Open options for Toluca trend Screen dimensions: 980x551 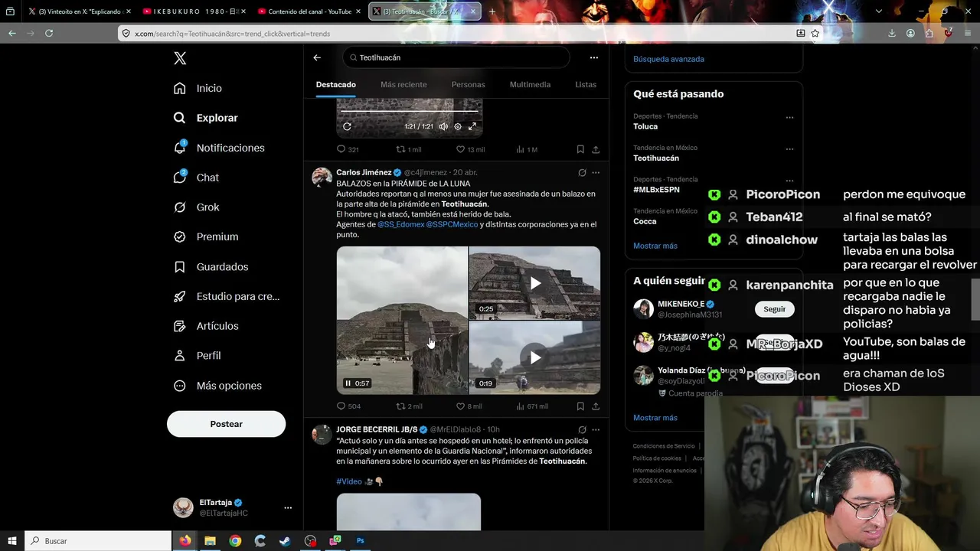pos(789,118)
